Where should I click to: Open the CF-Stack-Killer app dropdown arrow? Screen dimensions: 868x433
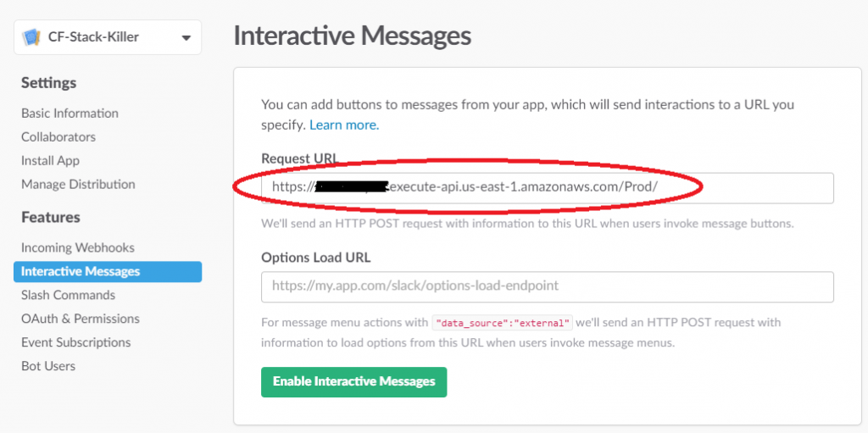[x=186, y=37]
